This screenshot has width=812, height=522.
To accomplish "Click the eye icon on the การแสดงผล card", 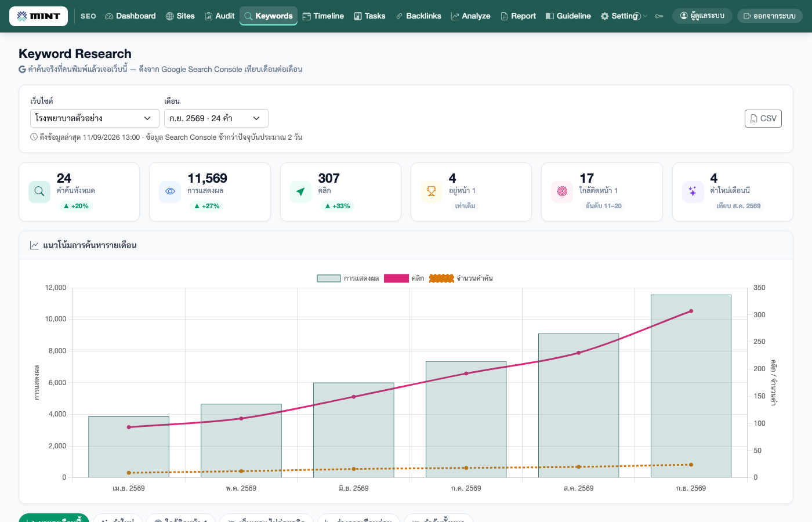I will point(170,191).
